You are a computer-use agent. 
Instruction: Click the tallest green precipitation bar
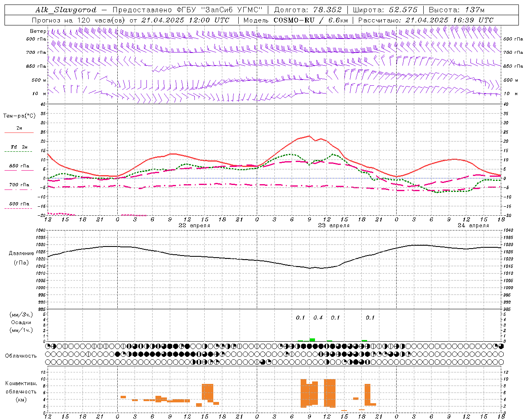pyautogui.click(x=312, y=340)
